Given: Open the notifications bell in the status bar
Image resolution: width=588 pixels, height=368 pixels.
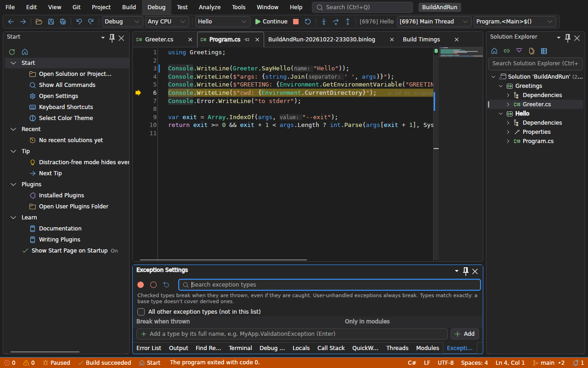Looking at the screenshot, I should click(x=578, y=362).
